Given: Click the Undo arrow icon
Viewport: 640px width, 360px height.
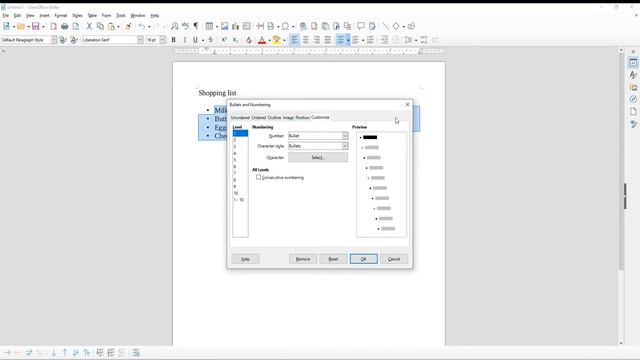Looking at the screenshot, I should (142, 26).
